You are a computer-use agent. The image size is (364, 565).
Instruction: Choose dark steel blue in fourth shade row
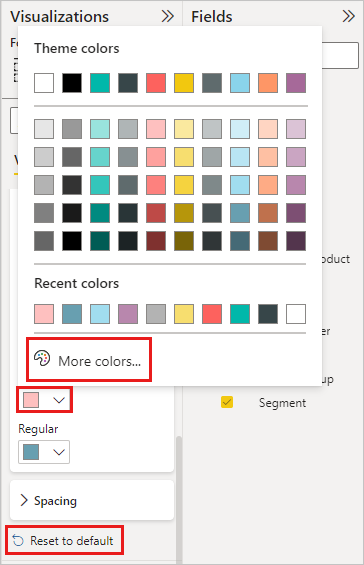(240, 213)
